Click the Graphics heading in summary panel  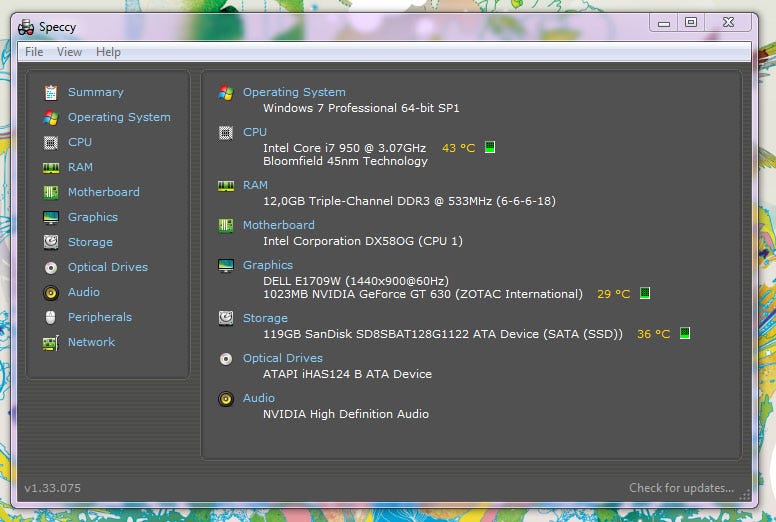tap(267, 265)
